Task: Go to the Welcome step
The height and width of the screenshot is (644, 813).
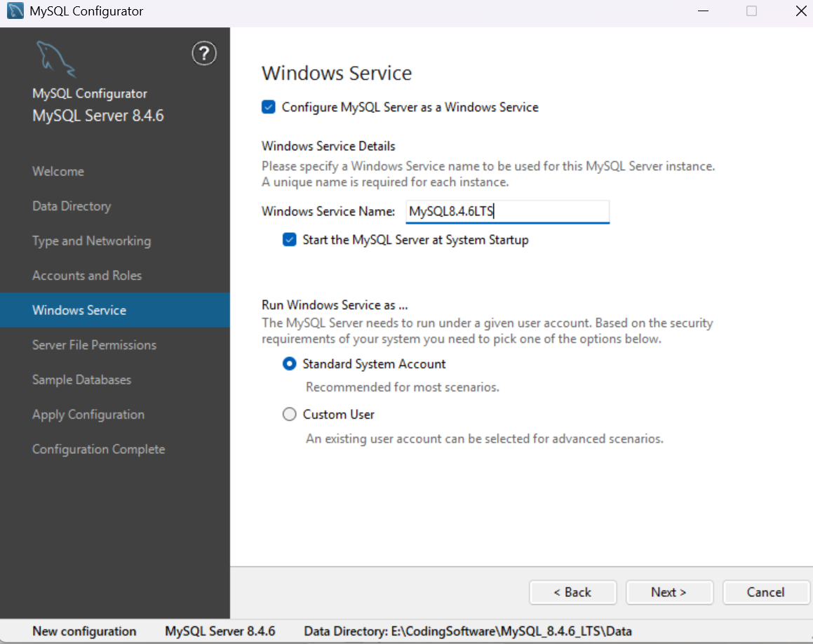Action: pos(58,170)
